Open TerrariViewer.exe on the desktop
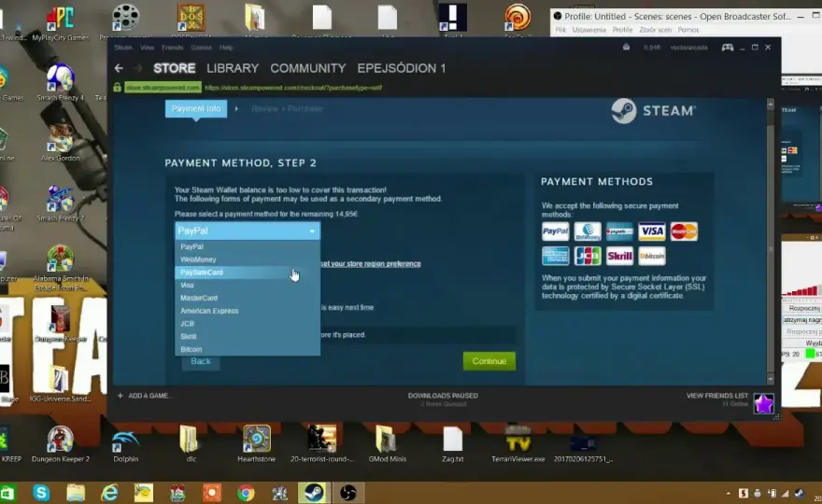The height and width of the screenshot is (504, 822). tap(517, 444)
